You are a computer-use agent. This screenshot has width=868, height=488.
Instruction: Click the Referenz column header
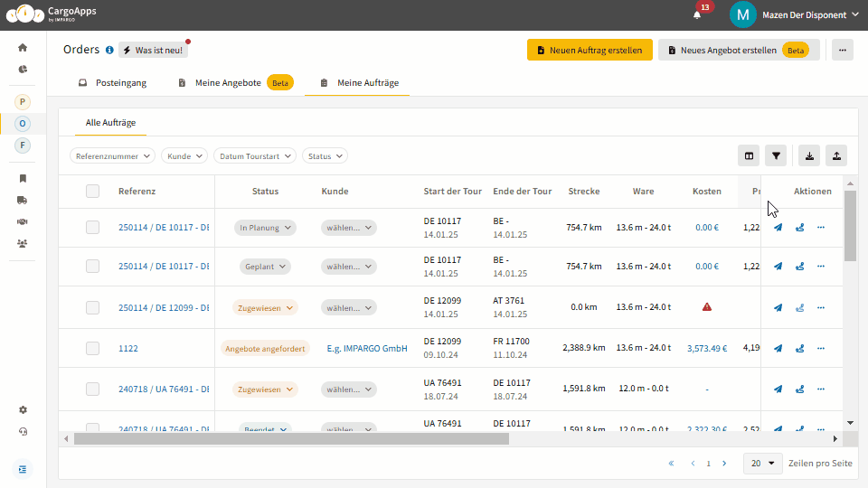[137, 191]
